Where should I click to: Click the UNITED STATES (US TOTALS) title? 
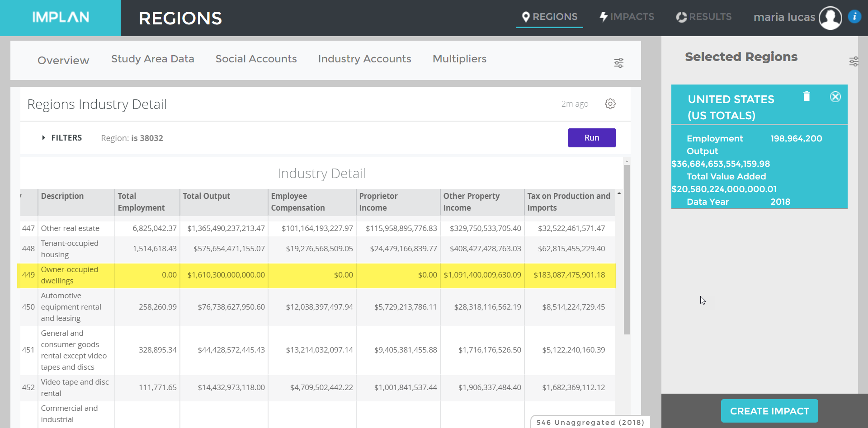pos(731,107)
